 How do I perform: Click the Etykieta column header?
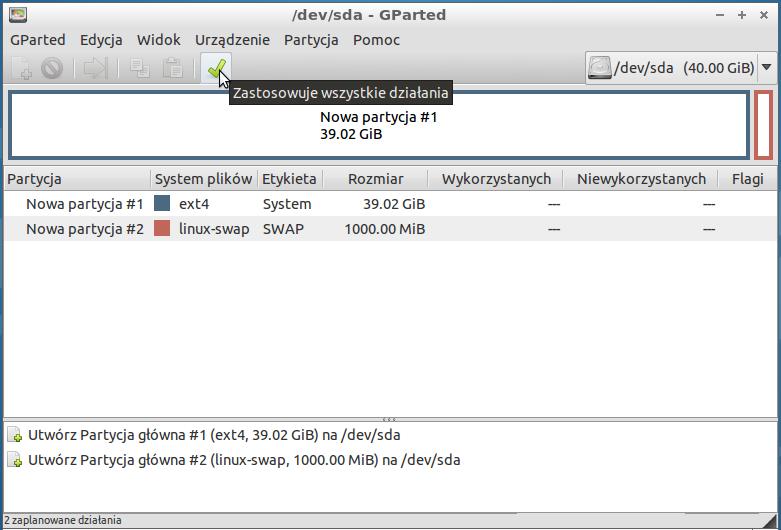point(290,179)
